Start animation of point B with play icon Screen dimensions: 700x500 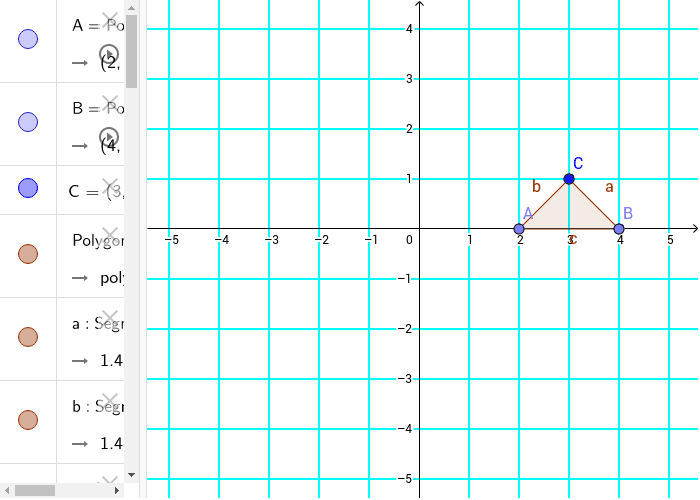tap(109, 137)
